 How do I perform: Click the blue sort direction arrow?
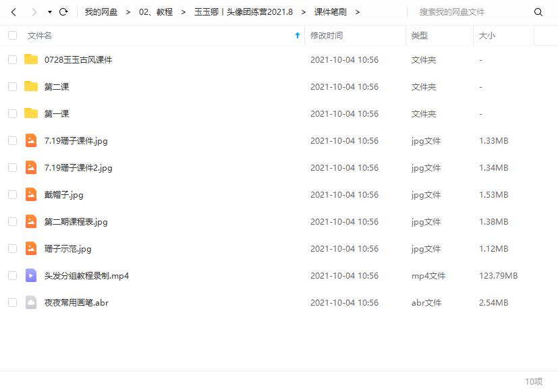(x=298, y=35)
